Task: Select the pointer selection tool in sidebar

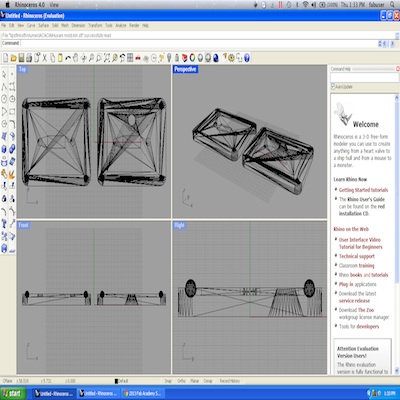Action: tap(4, 74)
